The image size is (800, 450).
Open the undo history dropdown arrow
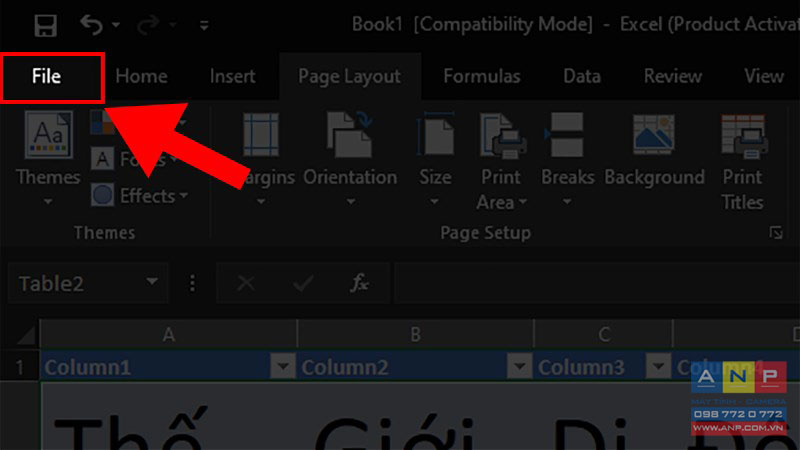click(116, 24)
